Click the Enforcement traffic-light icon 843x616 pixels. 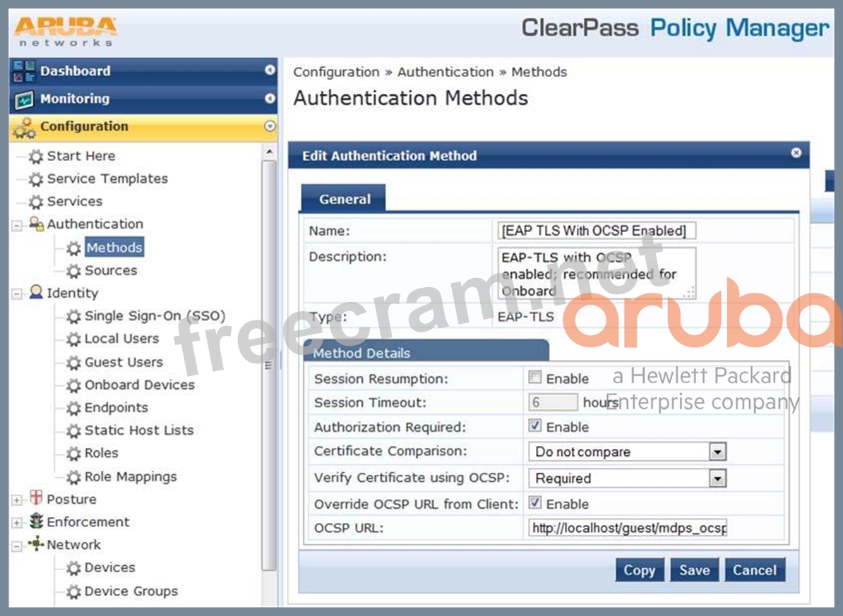pyautogui.click(x=36, y=521)
